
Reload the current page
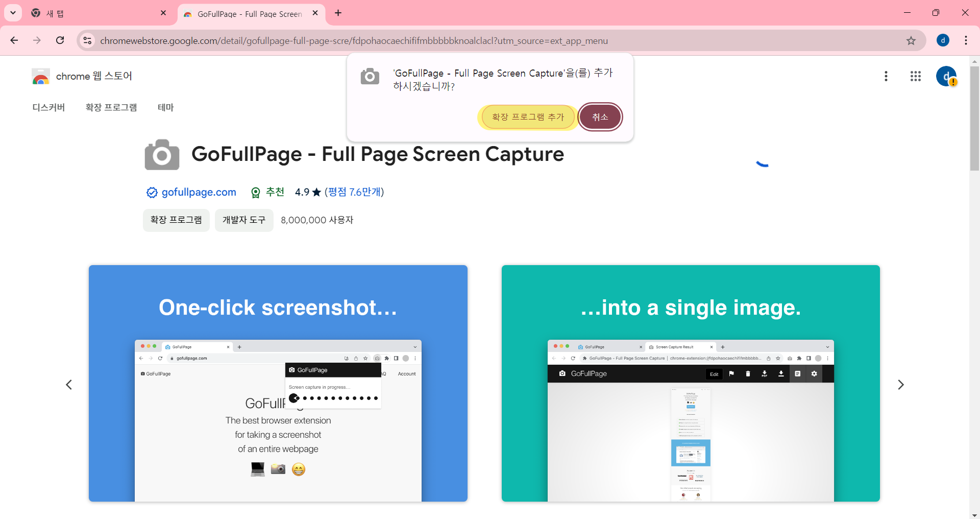click(x=60, y=40)
